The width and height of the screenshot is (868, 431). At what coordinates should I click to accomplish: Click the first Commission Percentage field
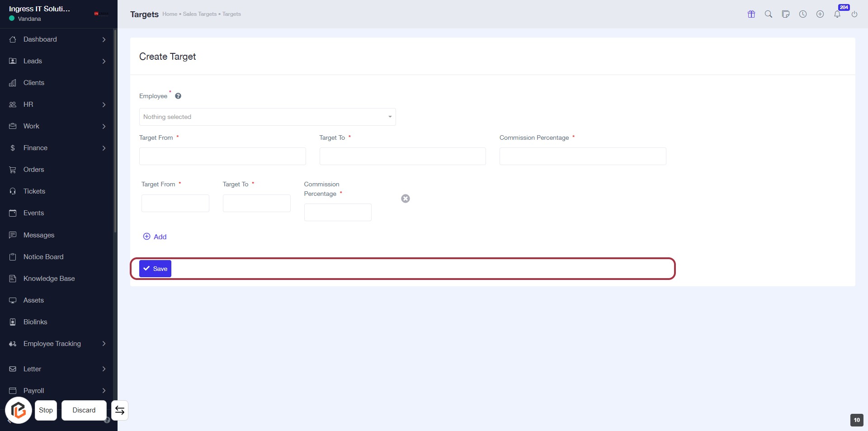click(582, 156)
